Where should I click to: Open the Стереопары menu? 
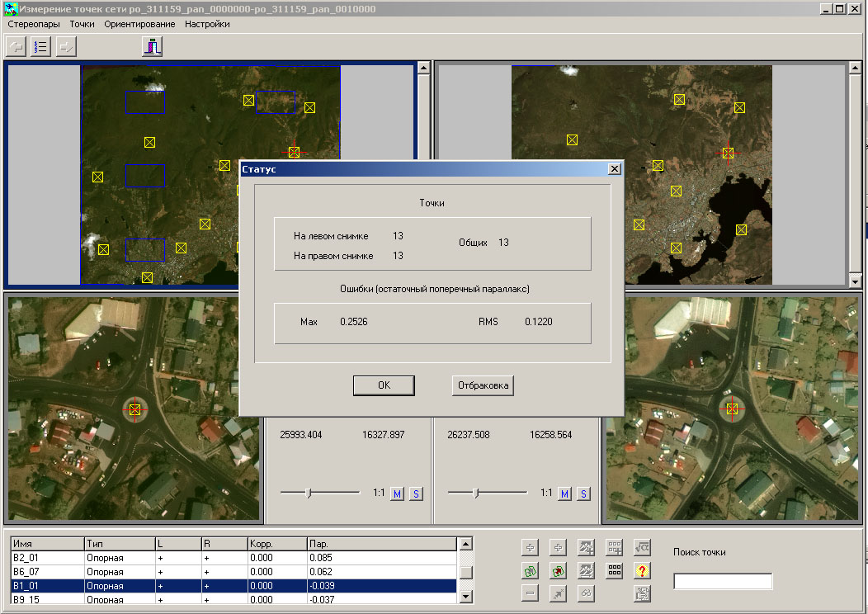pyautogui.click(x=34, y=24)
